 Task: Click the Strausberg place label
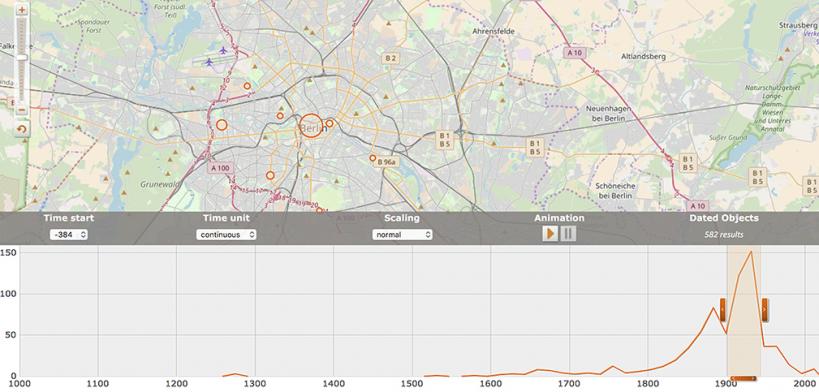click(x=798, y=25)
